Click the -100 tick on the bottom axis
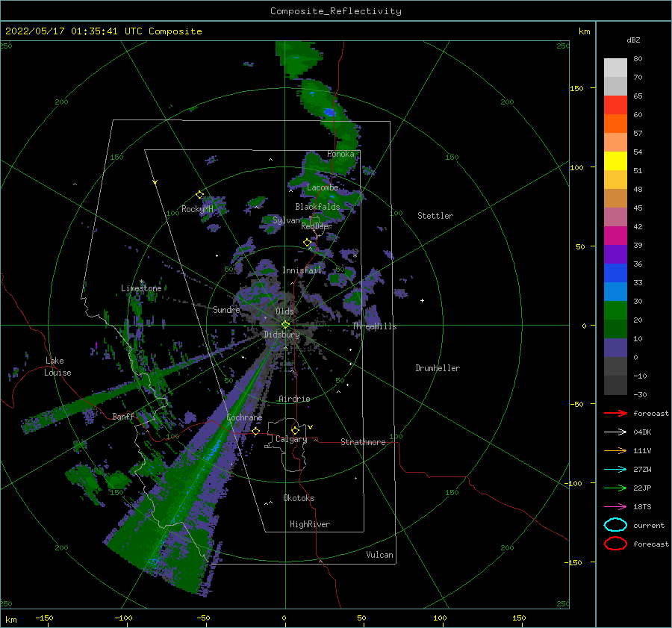The width and height of the screenshot is (672, 628). point(123,618)
